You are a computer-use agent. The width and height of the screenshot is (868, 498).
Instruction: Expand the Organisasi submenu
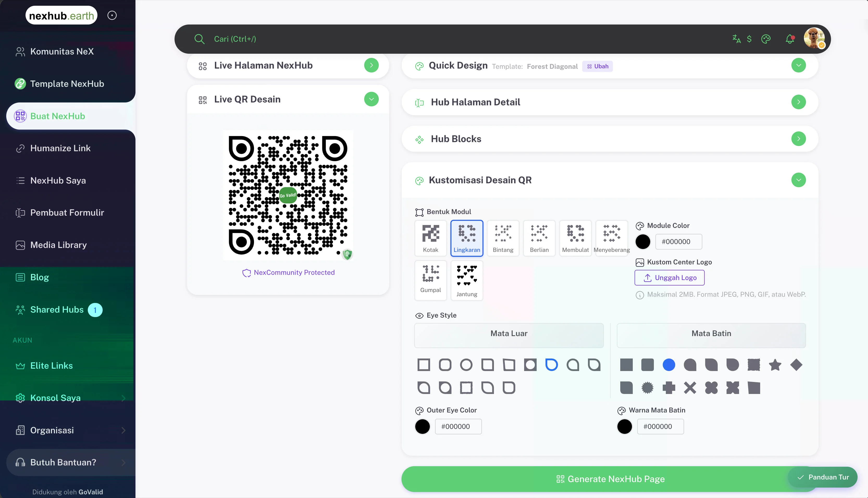123,430
